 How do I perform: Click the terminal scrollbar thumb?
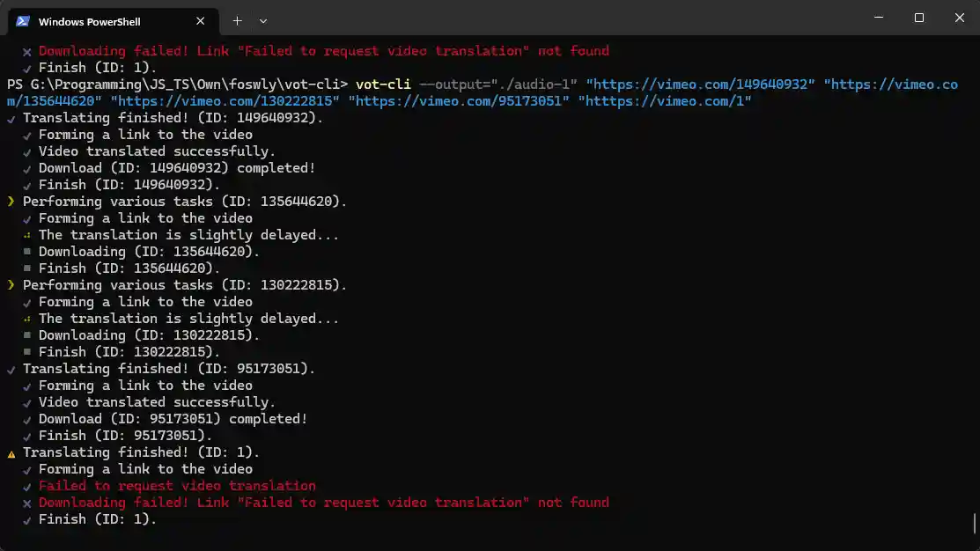975,524
